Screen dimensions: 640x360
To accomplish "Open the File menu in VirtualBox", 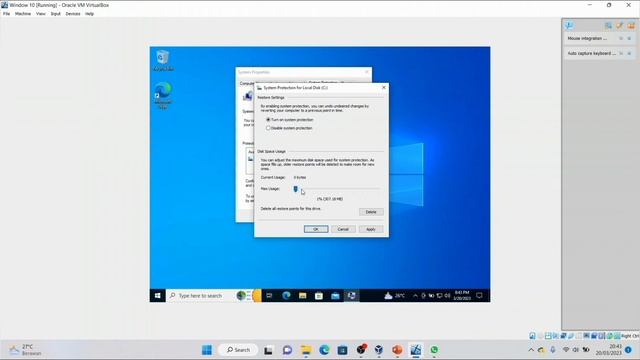I will pos(6,13).
